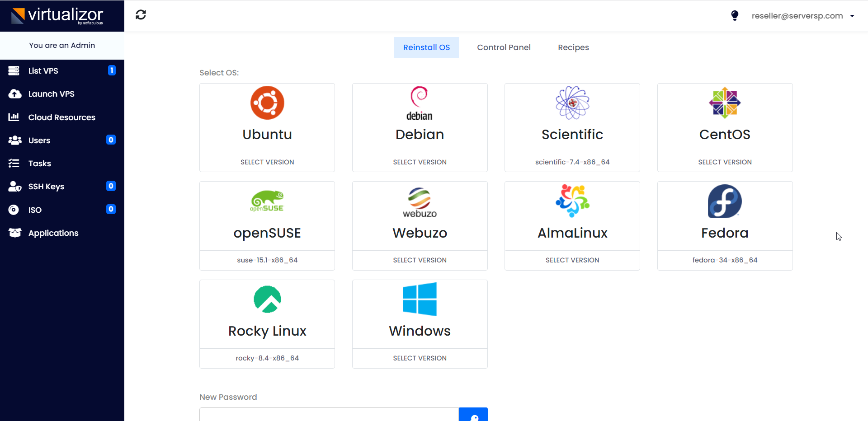Click the SSH Keys user icon
Screen dimensions: 868x421
coord(15,187)
